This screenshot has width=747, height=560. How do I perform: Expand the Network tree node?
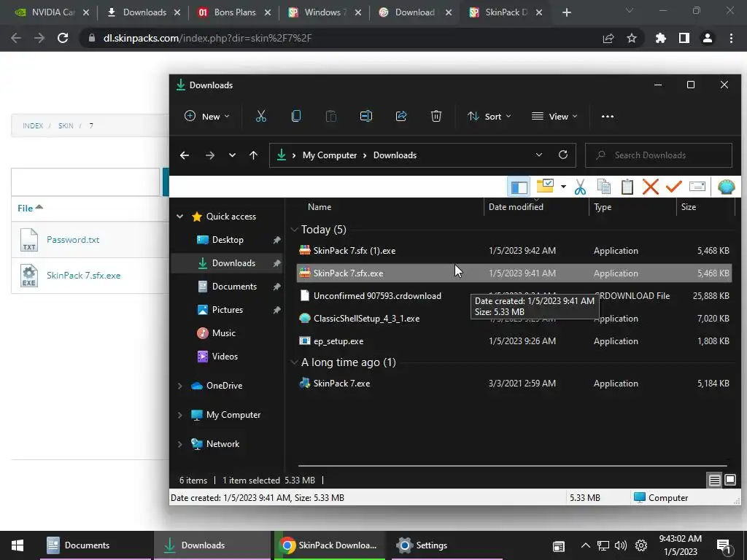[179, 444]
